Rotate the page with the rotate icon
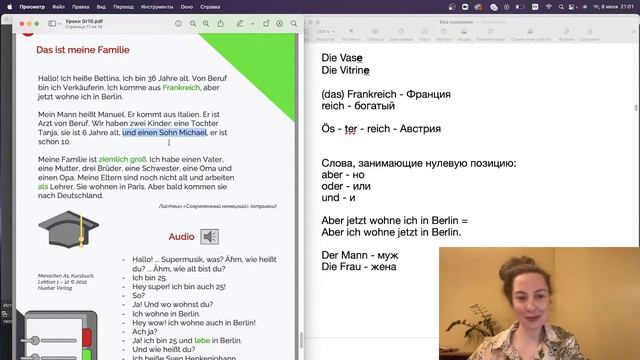Image resolution: width=640 pixels, height=360 pixels. (x=266, y=24)
